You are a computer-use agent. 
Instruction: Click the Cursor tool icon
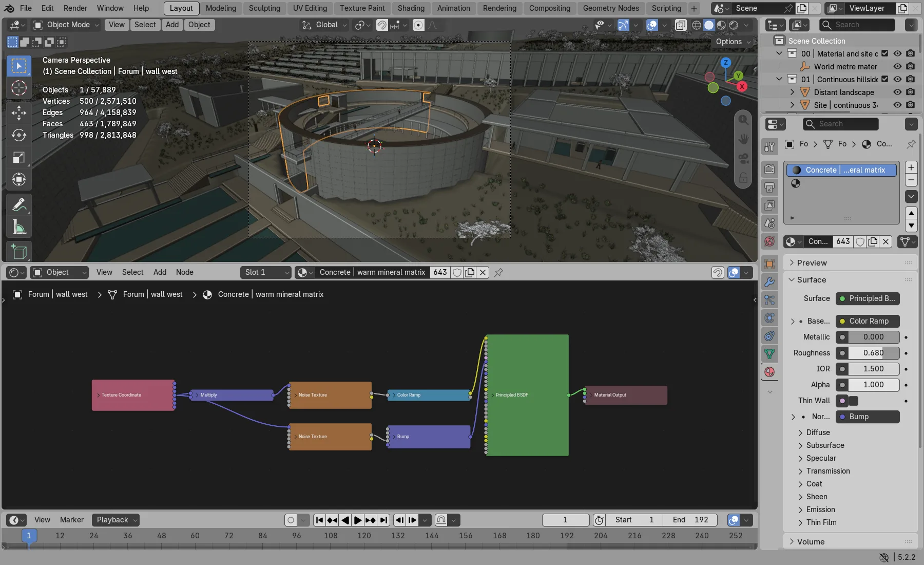tap(19, 88)
